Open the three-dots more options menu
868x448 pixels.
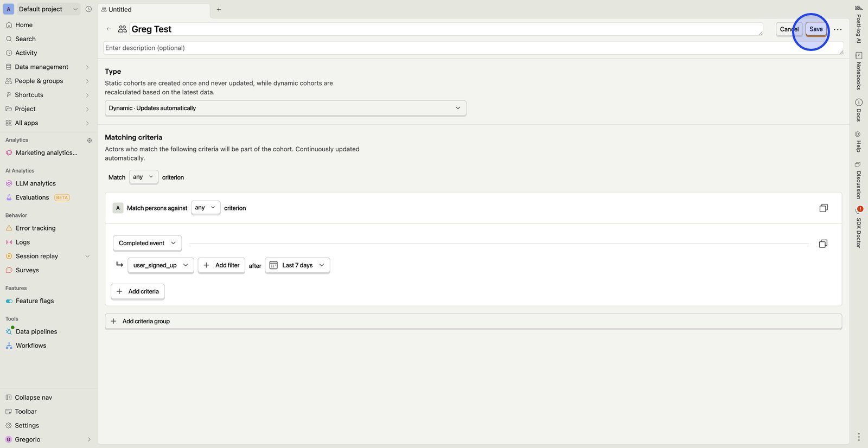838,29
